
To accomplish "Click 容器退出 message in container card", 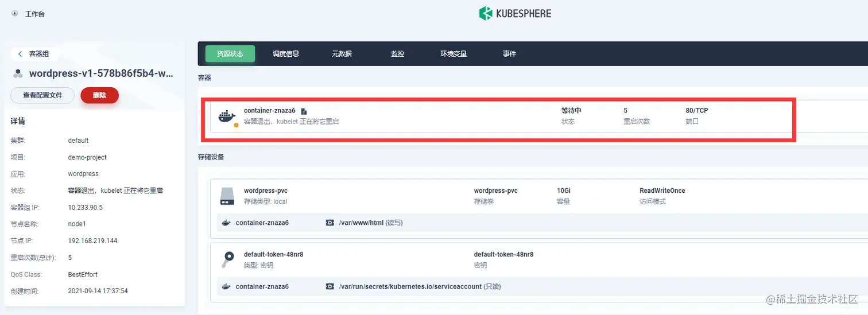I will pyautogui.click(x=291, y=122).
